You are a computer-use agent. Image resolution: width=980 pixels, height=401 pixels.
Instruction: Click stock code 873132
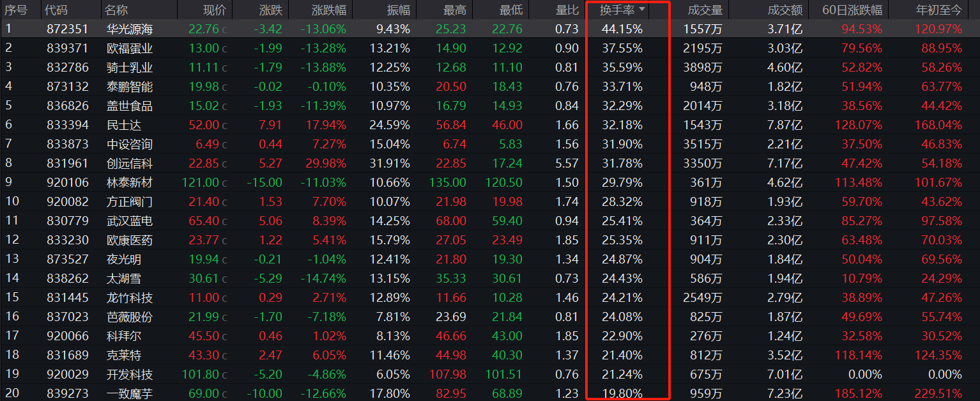point(68,86)
